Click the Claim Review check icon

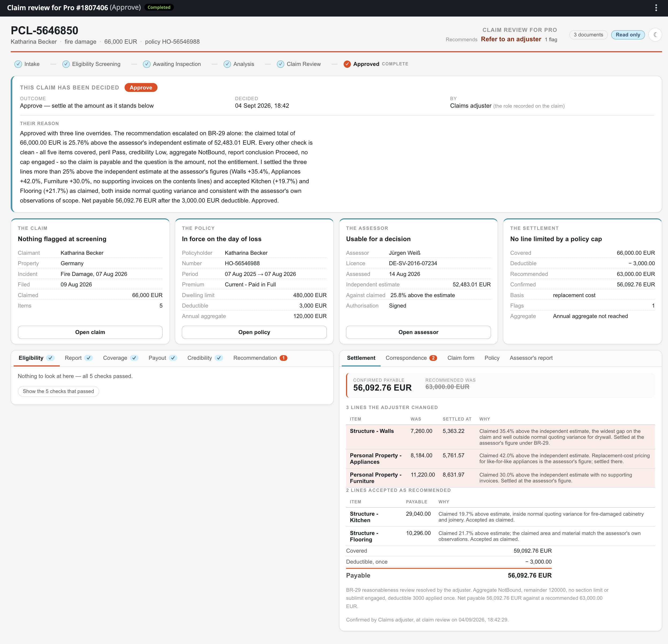tap(280, 64)
